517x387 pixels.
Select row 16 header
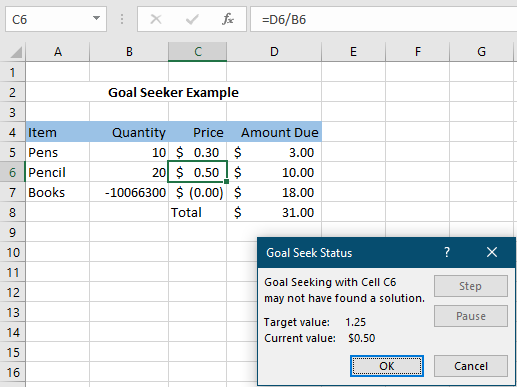point(13,372)
